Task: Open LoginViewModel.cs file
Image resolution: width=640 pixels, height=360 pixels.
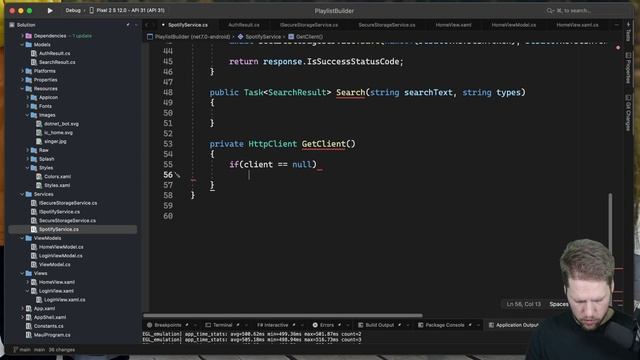Action: [60, 256]
